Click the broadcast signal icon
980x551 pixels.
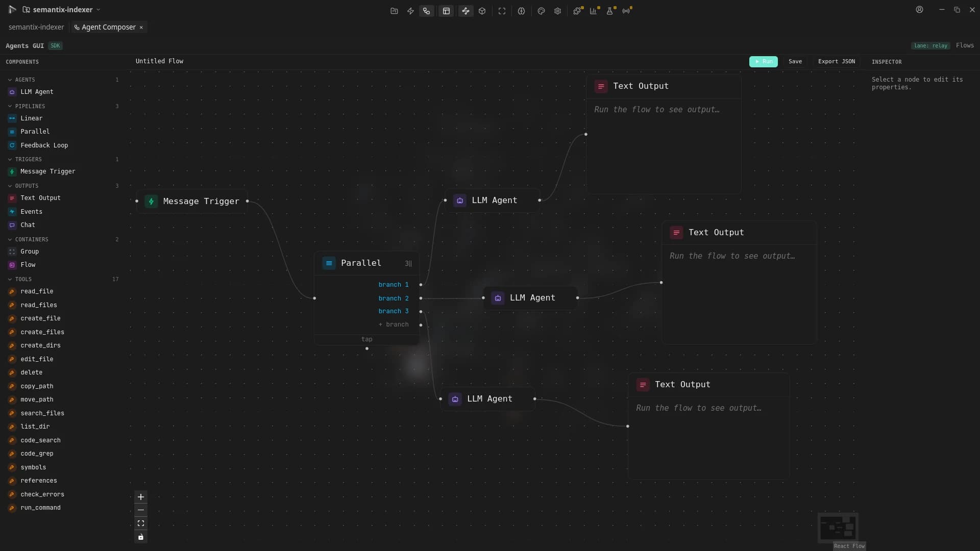[x=626, y=11]
